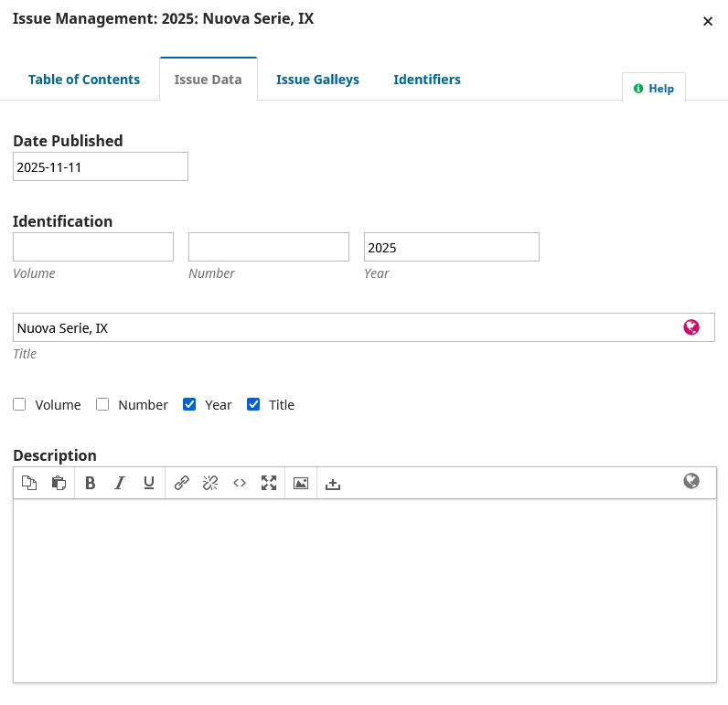Expand Description editor to fullscreen
728x705 pixels.
click(269, 483)
